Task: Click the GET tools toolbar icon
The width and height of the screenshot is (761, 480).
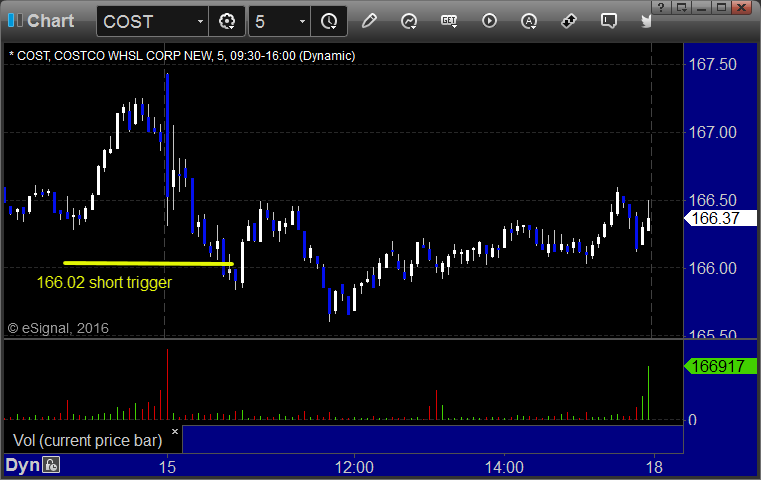Action: [449, 21]
